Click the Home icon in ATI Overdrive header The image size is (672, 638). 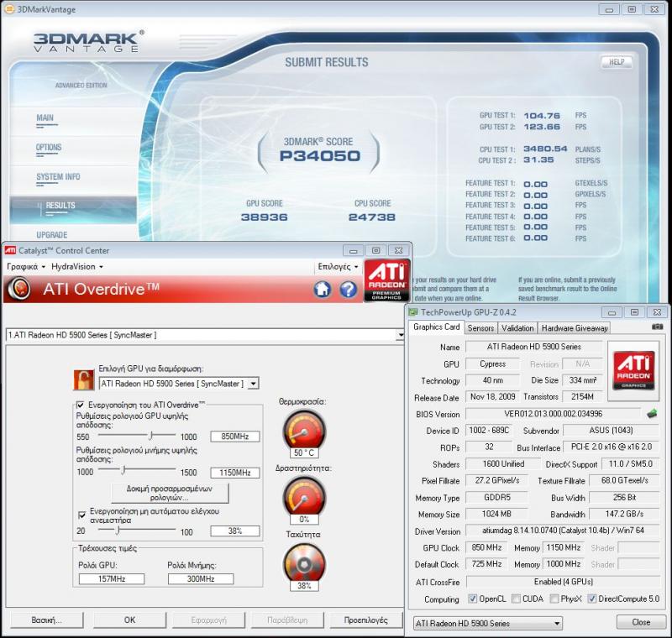pos(323,289)
